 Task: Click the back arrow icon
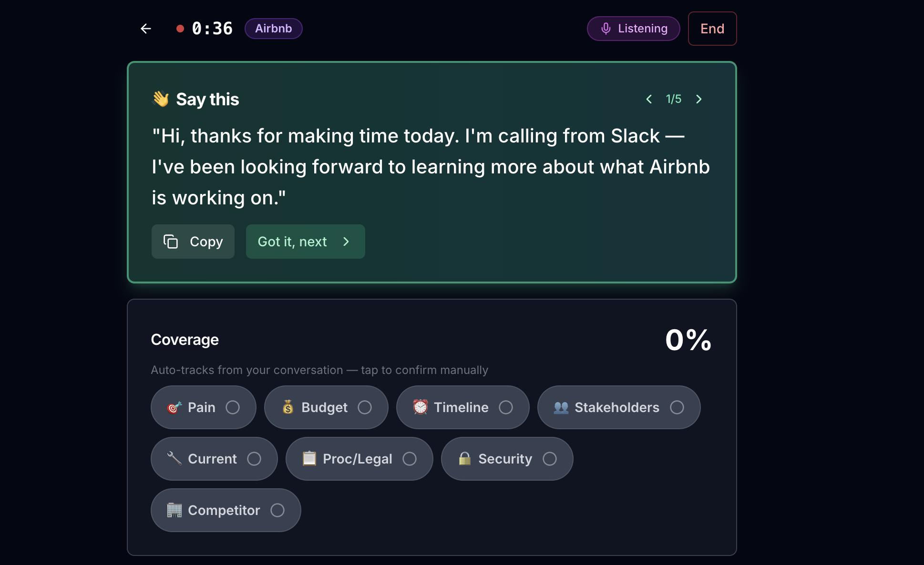pyautogui.click(x=146, y=29)
